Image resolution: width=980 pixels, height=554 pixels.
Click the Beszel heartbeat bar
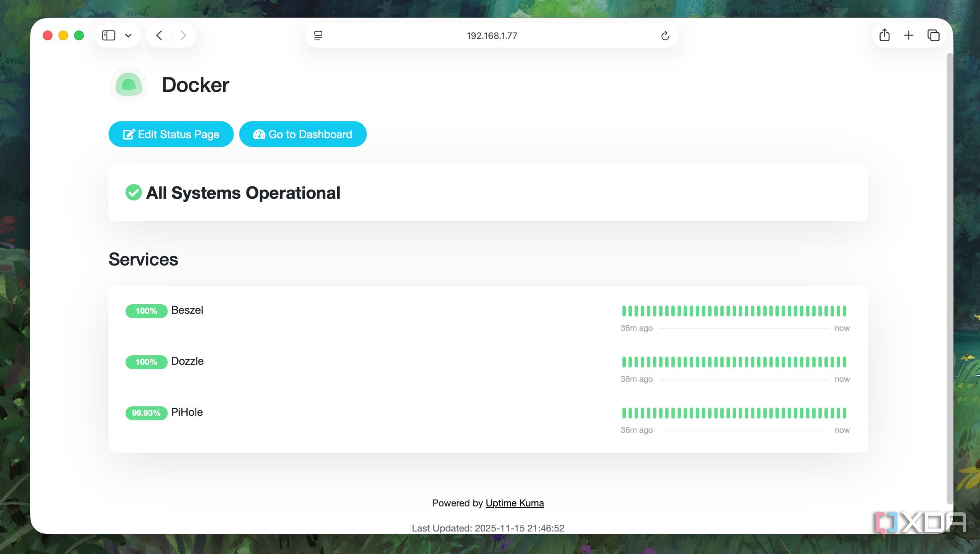tap(734, 311)
